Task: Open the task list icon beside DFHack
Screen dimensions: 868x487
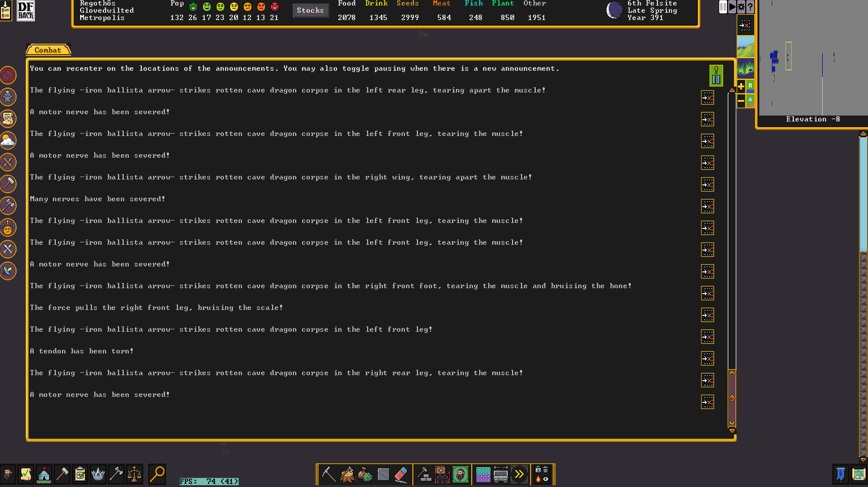Action: (x=6, y=10)
